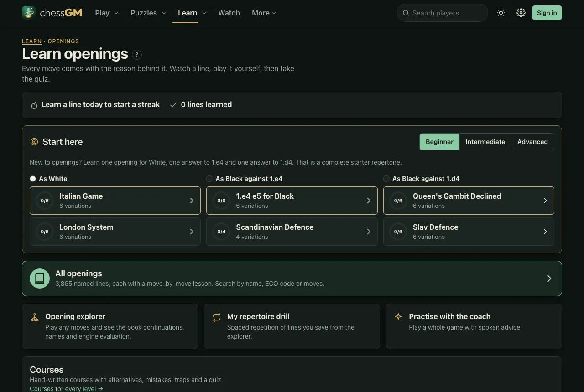
Task: Click the Opening explorer tree icon
Action: 35,317
